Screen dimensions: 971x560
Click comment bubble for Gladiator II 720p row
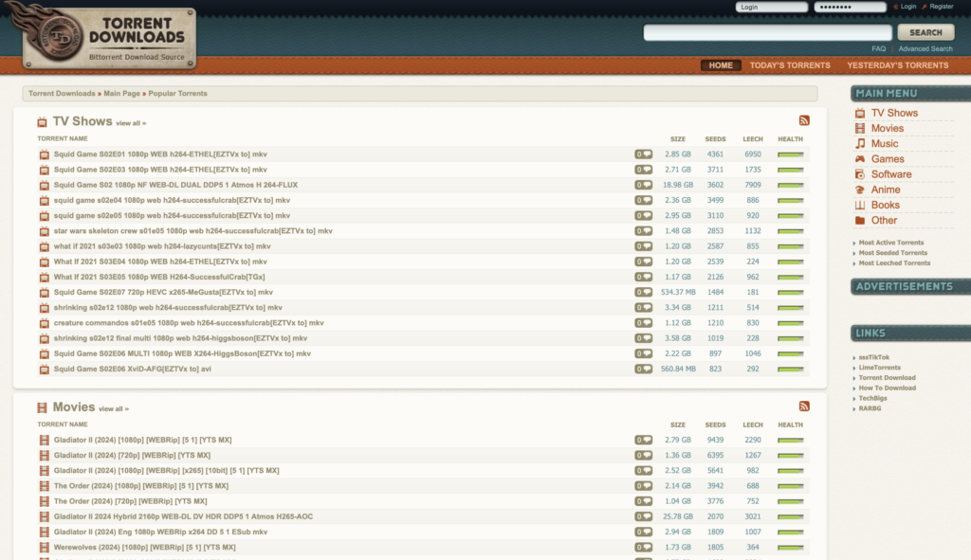pos(643,456)
